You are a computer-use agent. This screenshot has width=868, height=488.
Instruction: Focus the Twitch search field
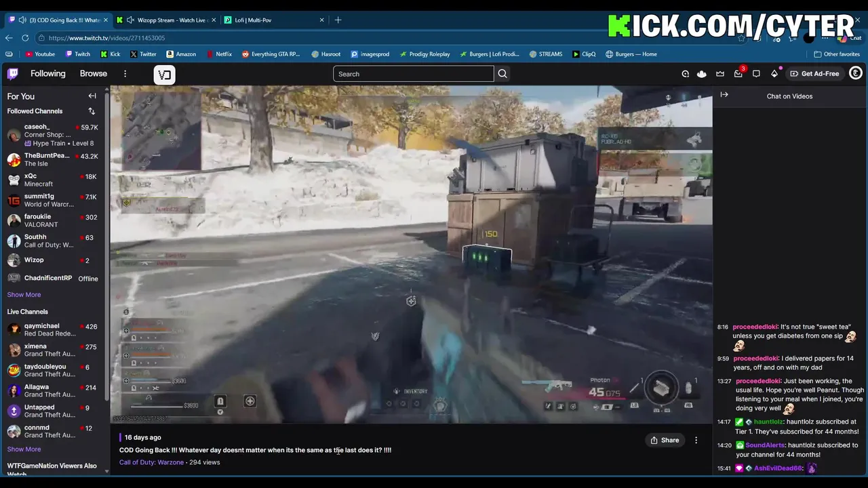pos(414,74)
